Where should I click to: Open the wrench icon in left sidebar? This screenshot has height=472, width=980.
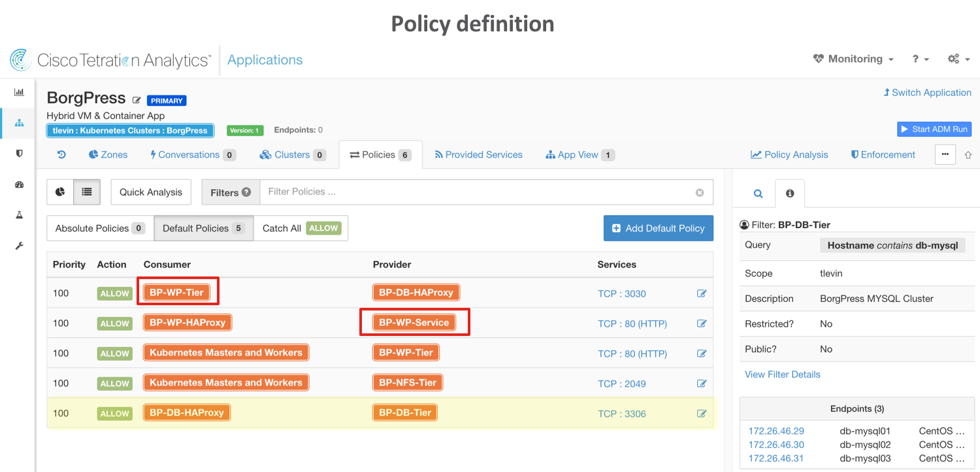click(x=19, y=246)
